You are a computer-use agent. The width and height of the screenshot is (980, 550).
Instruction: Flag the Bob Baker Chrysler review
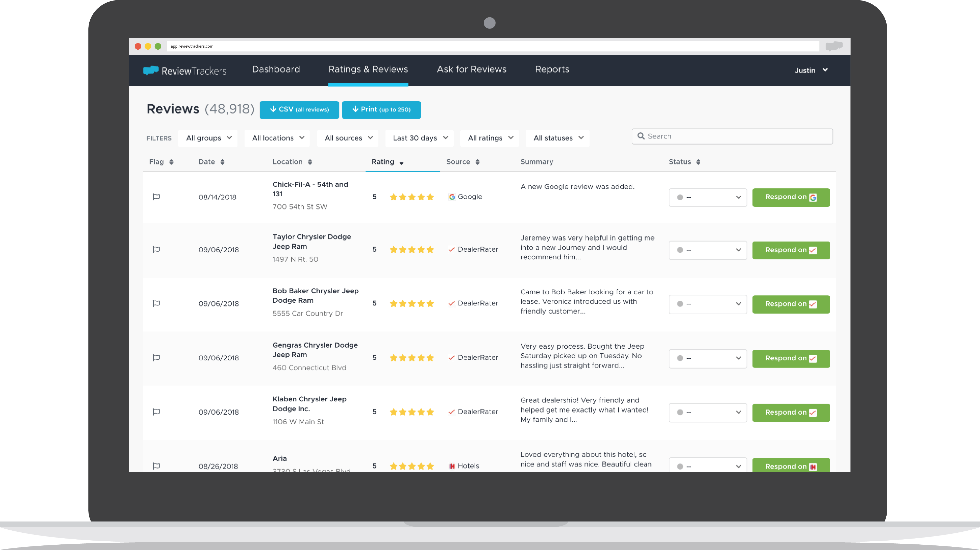pyautogui.click(x=156, y=304)
